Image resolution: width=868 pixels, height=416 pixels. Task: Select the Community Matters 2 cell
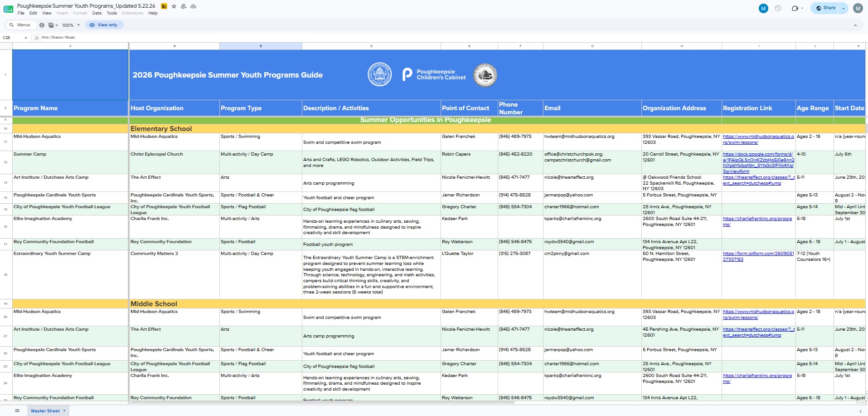pos(175,274)
